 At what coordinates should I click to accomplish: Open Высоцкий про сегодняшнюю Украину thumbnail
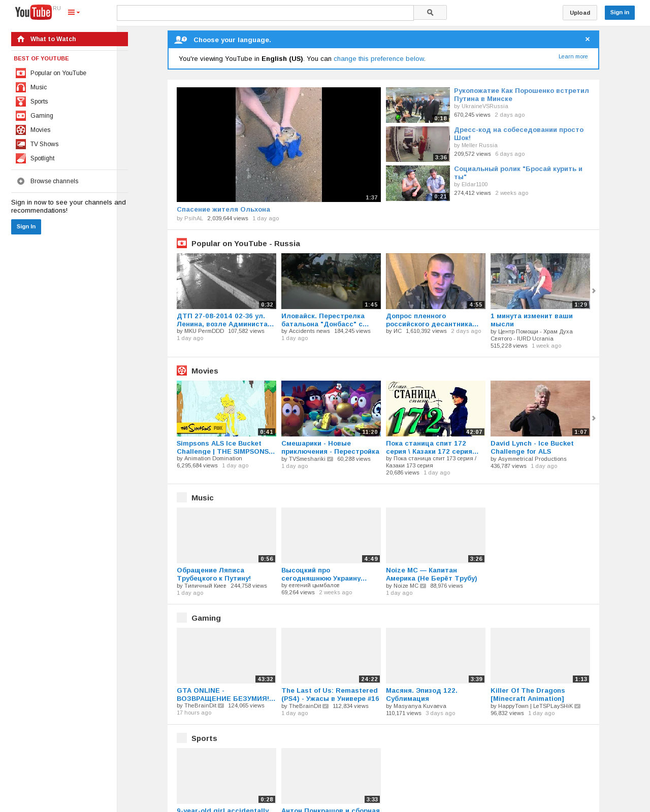coord(331,535)
